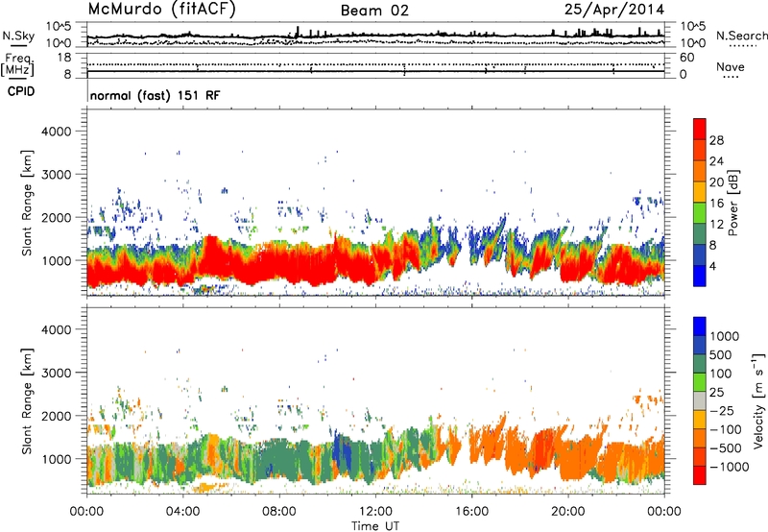Click the 'Time UT' axis label
Viewport: 768px width, 532px height.
(375, 526)
